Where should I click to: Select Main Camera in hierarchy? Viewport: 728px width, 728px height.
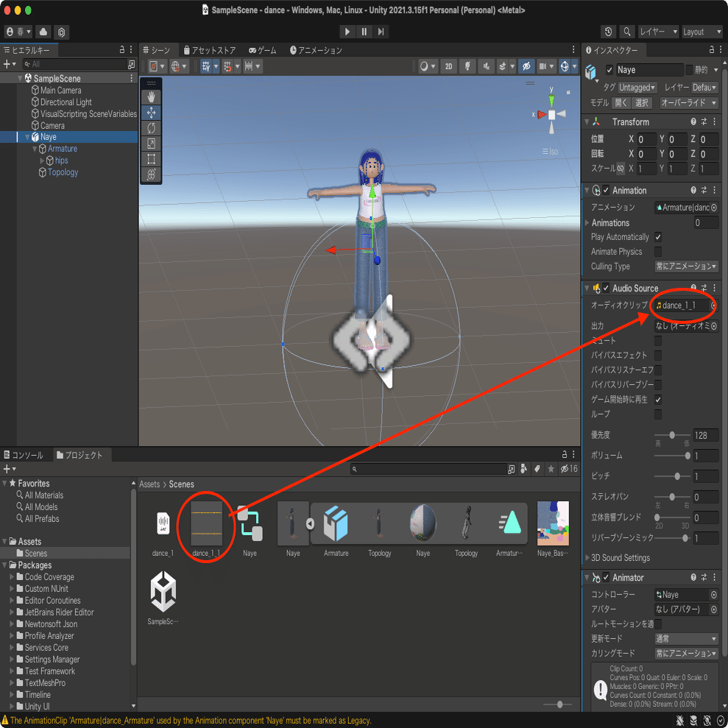[x=61, y=91]
